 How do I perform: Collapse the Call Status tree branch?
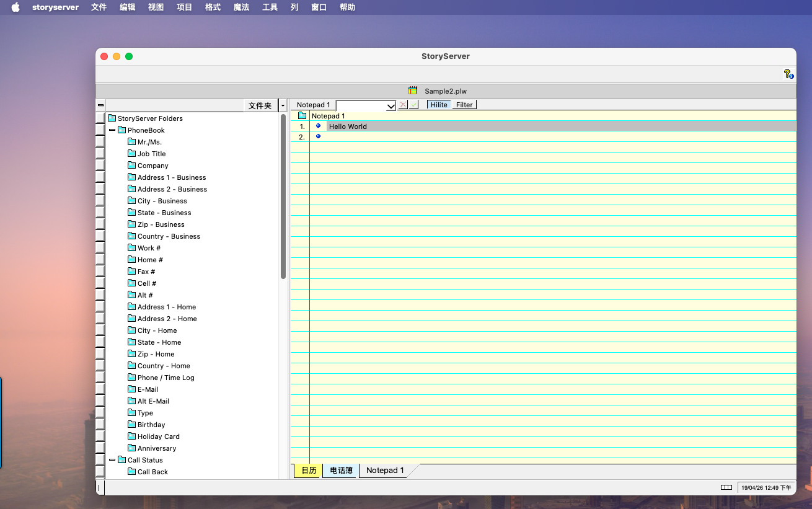point(112,460)
